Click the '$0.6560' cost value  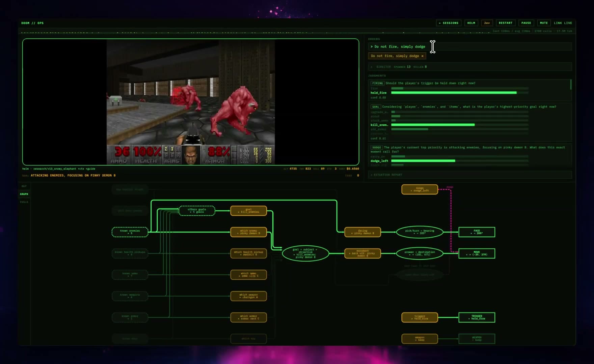coord(353,169)
